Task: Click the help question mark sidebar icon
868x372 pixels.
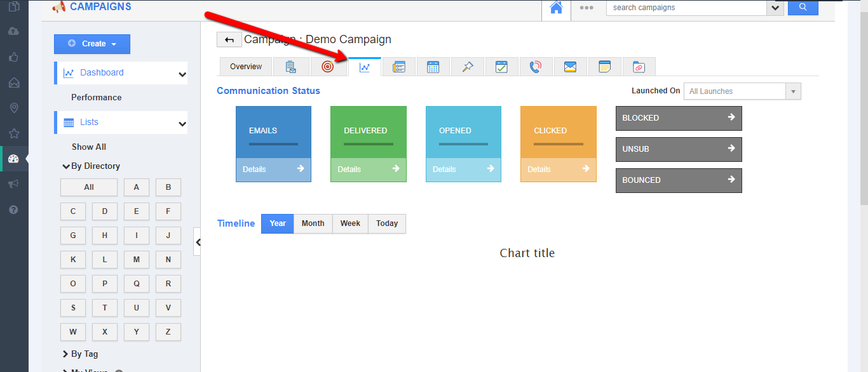Action: pyautogui.click(x=14, y=209)
